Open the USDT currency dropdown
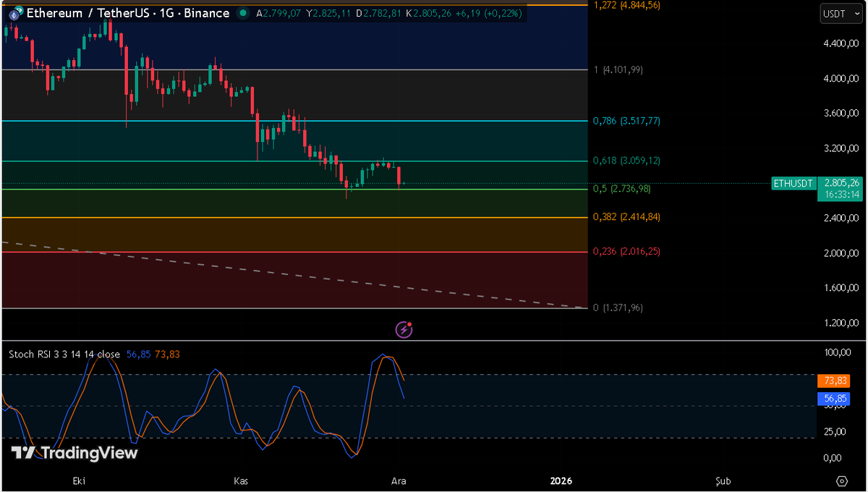This screenshot has width=868, height=492. (x=841, y=13)
